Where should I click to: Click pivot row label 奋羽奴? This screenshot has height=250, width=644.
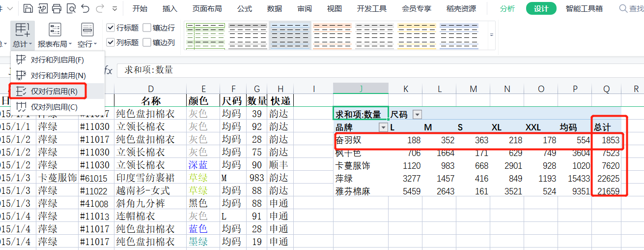pyautogui.click(x=348, y=140)
